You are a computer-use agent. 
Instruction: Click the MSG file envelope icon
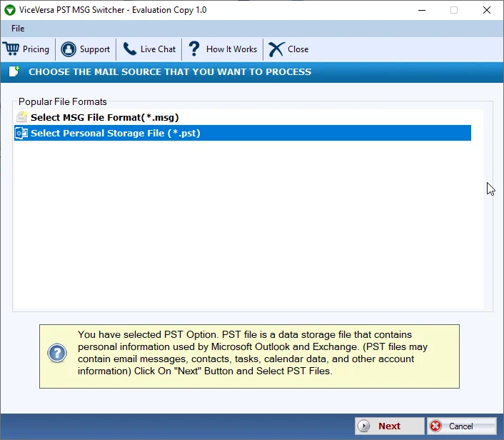[22, 117]
